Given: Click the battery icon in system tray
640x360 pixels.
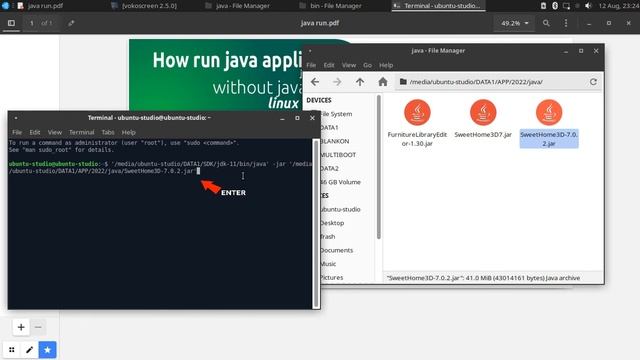Looking at the screenshot, I should click(543, 6).
